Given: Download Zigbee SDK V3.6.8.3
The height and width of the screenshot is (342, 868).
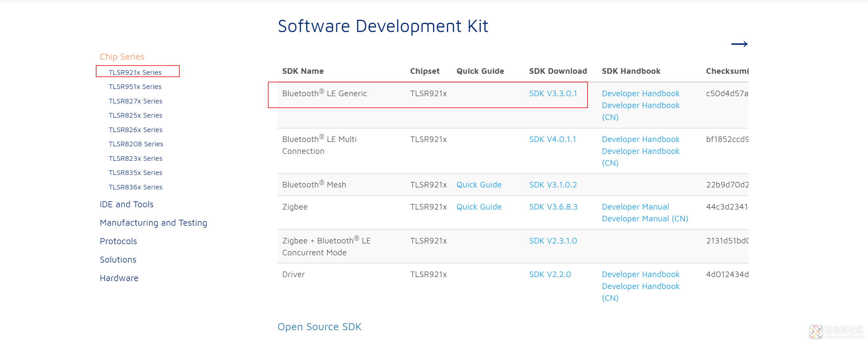Looking at the screenshot, I should point(553,207).
